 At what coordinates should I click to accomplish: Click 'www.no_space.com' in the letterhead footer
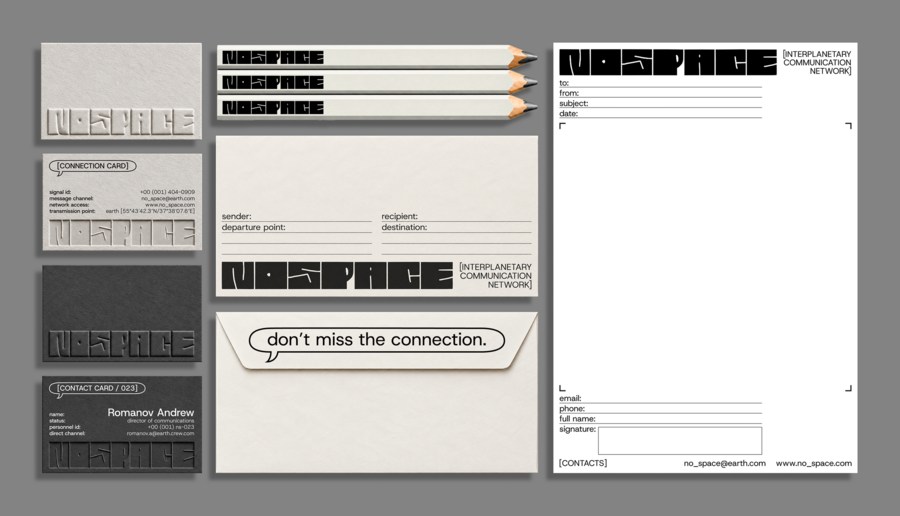(813, 463)
